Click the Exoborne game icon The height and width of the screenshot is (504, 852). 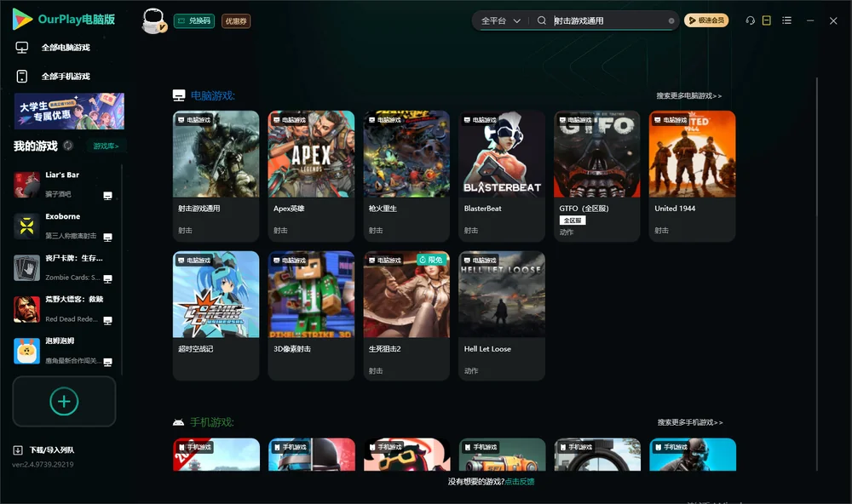click(26, 226)
